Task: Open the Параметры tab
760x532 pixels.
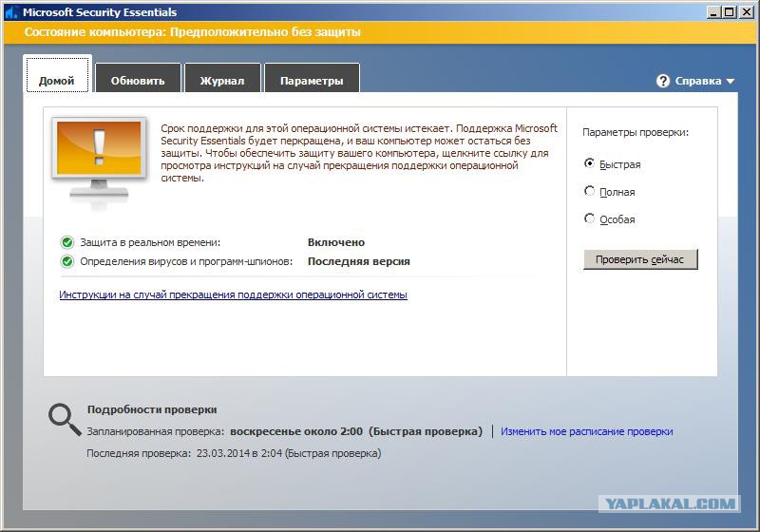Action: pyautogui.click(x=312, y=78)
